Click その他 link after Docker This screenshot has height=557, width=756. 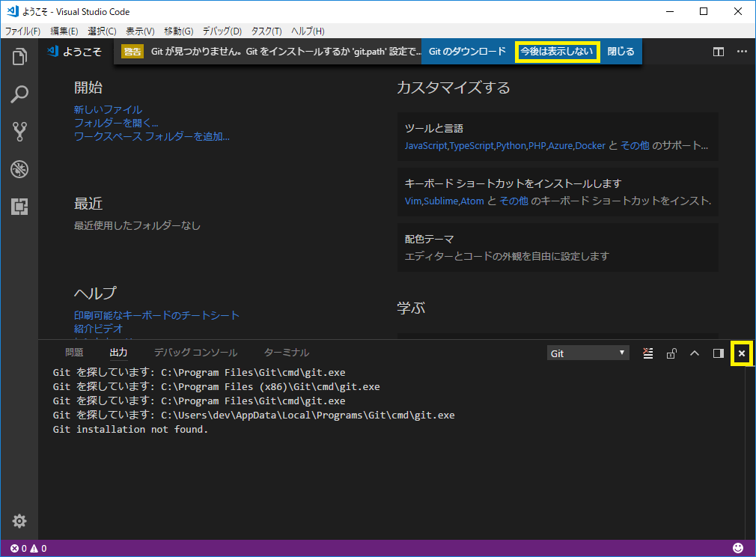[635, 146]
